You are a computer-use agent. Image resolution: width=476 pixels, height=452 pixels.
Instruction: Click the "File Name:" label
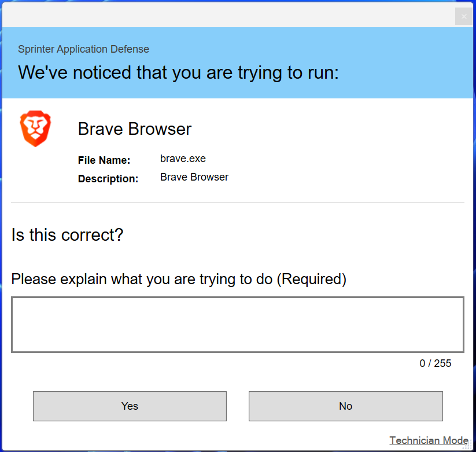104,160
